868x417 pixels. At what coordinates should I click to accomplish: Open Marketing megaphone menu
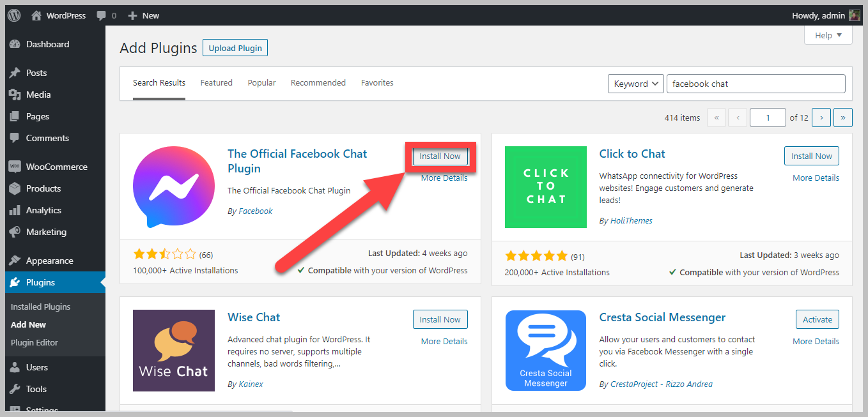[55, 232]
